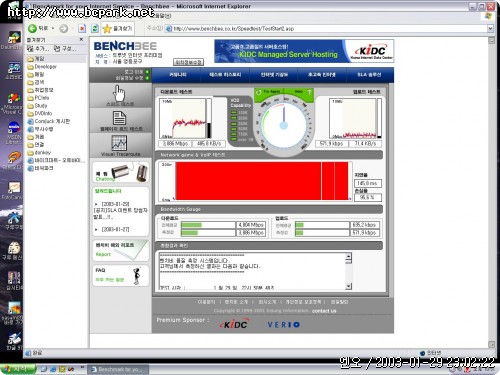The width and height of the screenshot is (500, 375).
Task: Click the VERIO sponsor logo
Action: [284, 324]
